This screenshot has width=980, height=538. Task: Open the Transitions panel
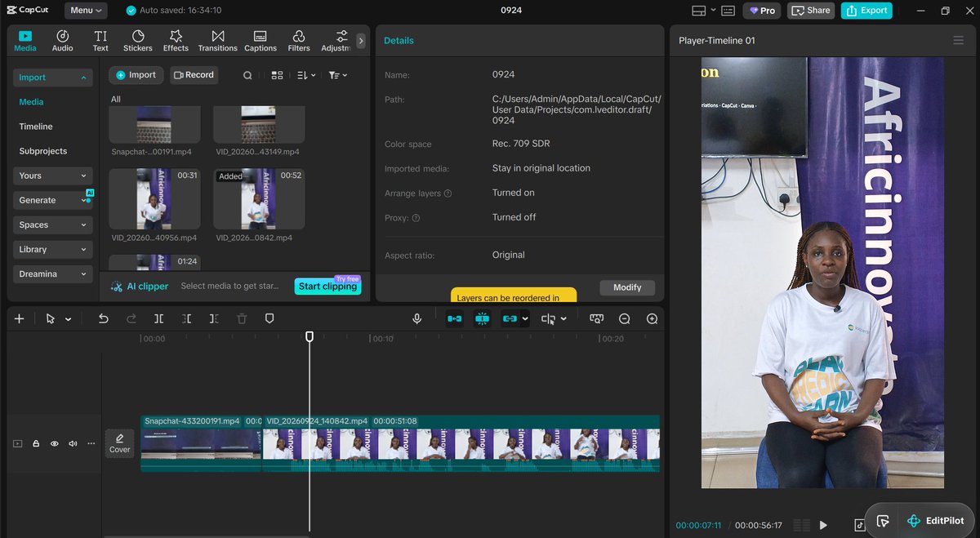pyautogui.click(x=218, y=41)
